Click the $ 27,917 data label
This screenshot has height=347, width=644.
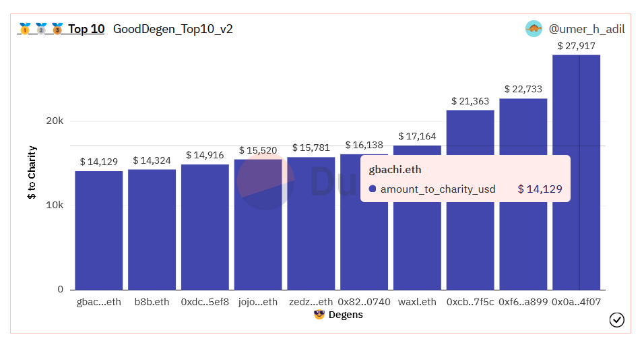(x=576, y=46)
